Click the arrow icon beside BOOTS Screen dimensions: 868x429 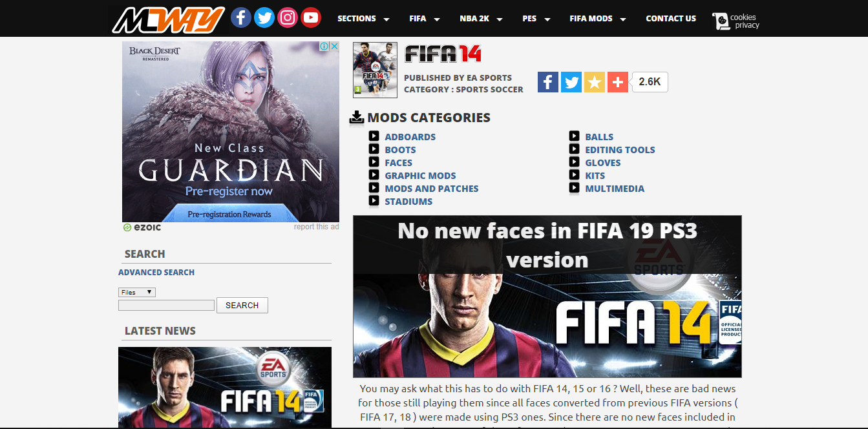coord(374,149)
